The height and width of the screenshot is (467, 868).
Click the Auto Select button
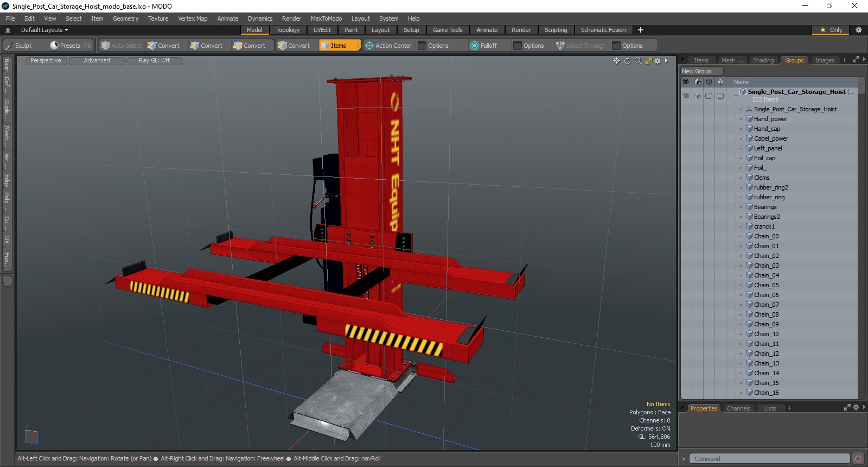[x=122, y=46]
